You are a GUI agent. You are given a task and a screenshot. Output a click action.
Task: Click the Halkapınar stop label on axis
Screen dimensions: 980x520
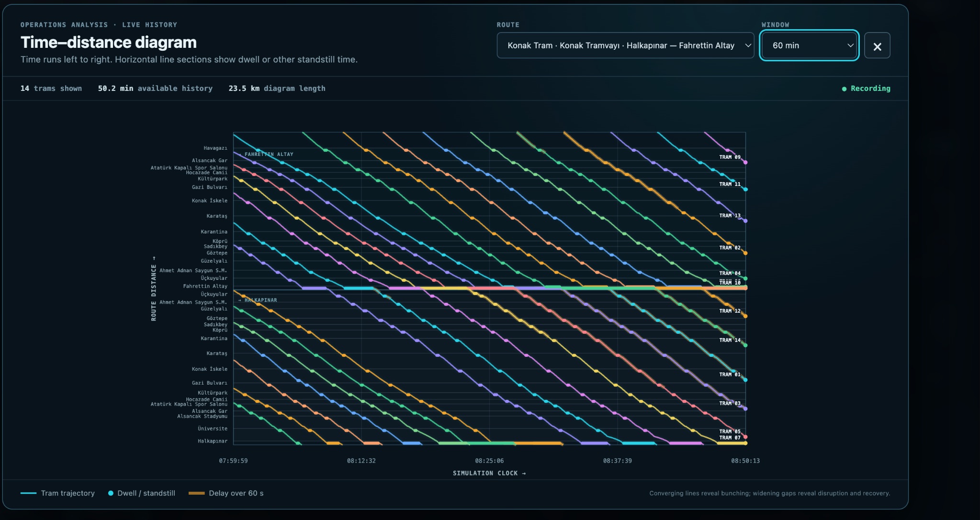tap(213, 441)
